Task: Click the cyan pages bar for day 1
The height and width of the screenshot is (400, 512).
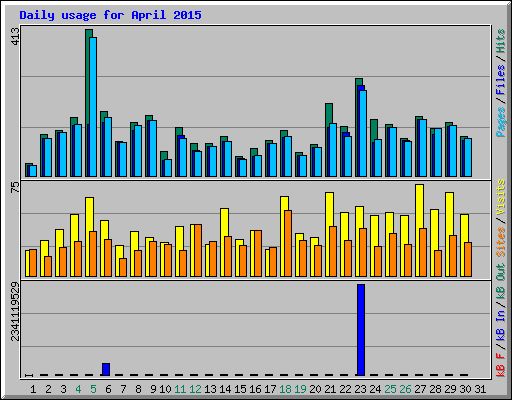Action: pyautogui.click(x=33, y=171)
